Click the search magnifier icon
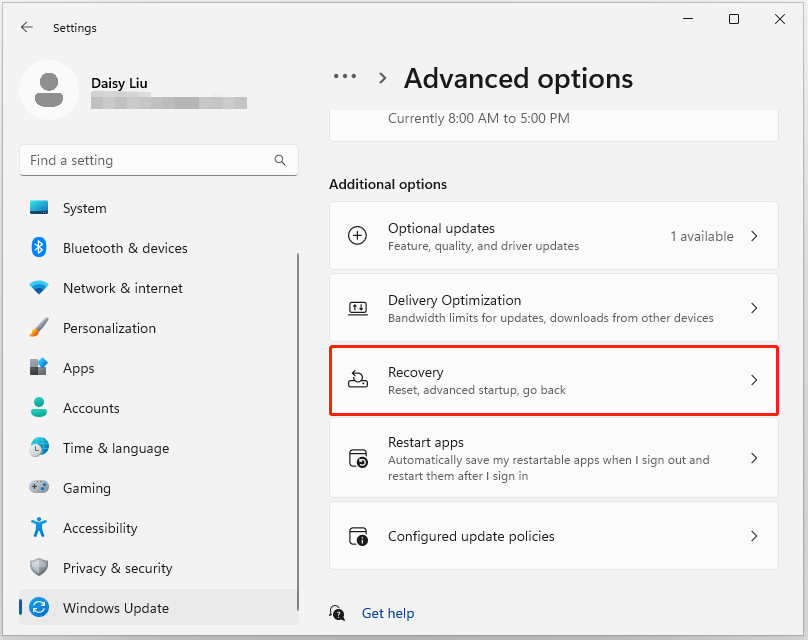This screenshot has width=808, height=640. [280, 160]
